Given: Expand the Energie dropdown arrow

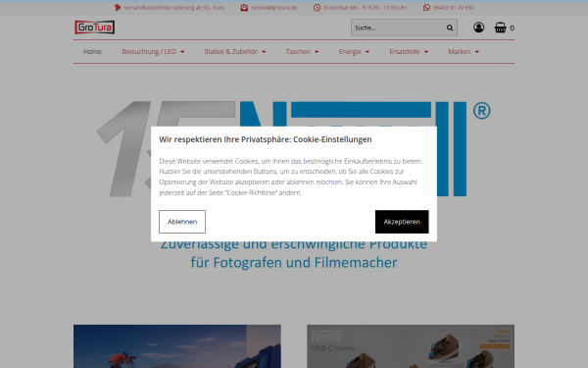Looking at the screenshot, I should 367,52.
